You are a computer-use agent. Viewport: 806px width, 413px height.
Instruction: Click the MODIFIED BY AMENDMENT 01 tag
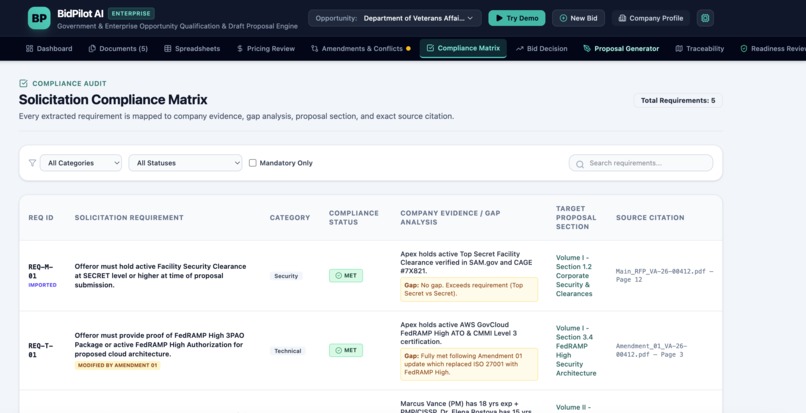[x=117, y=366]
